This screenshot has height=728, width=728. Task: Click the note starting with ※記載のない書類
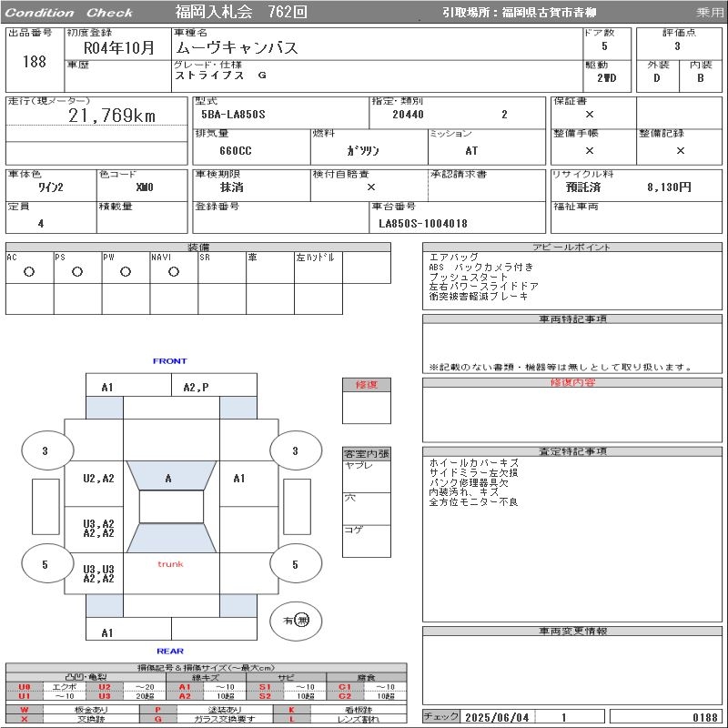[x=561, y=368]
